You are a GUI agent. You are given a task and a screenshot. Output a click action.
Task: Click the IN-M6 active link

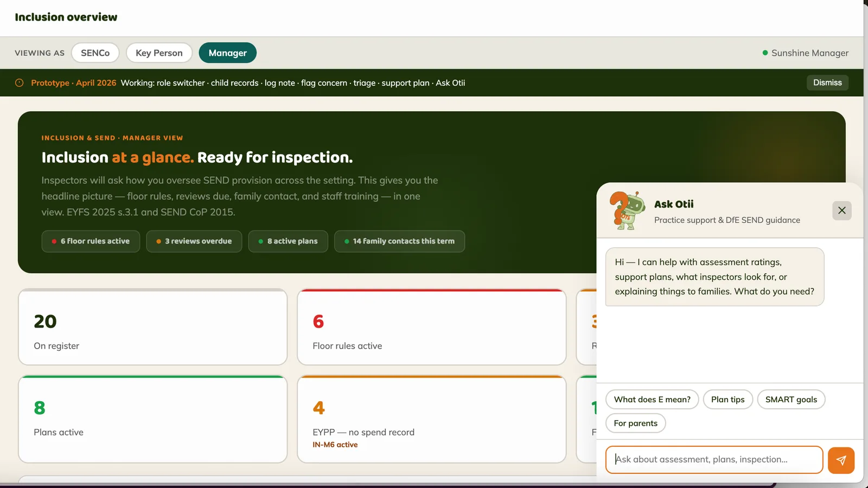(334, 444)
